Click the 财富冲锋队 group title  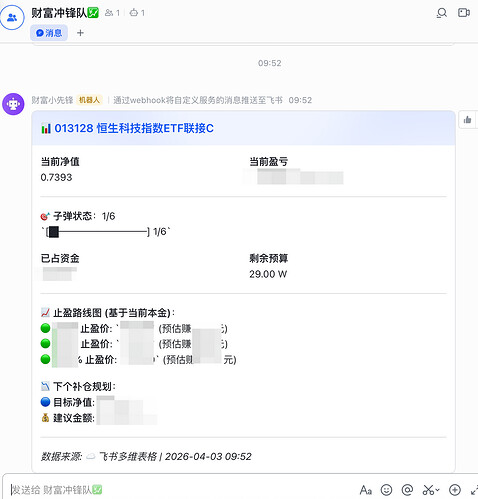tap(59, 13)
